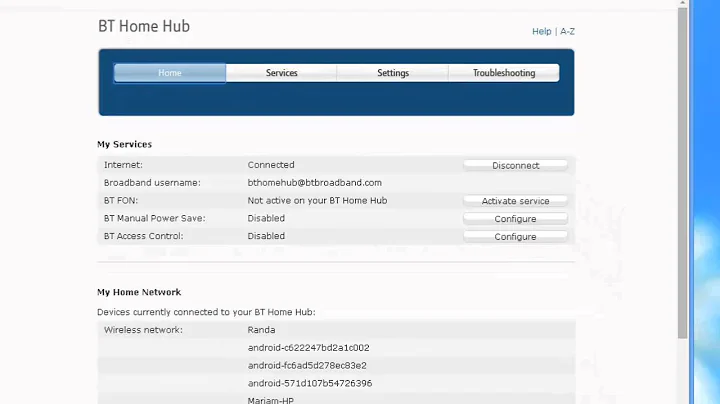The width and height of the screenshot is (720, 404).
Task: Click the BT Manual Power Save: label
Action: pyautogui.click(x=155, y=218)
